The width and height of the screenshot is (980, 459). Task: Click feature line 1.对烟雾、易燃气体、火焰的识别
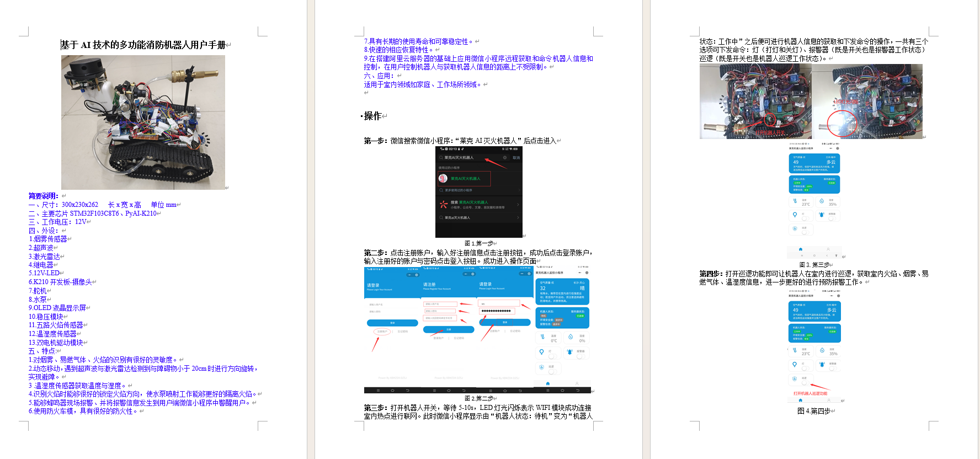point(103,360)
